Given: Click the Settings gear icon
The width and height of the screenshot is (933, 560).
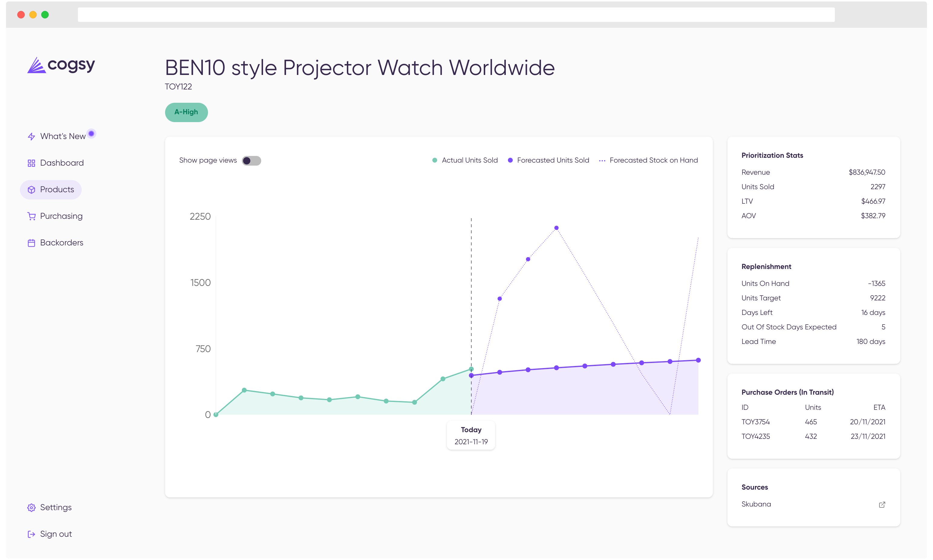Looking at the screenshot, I should 31,508.
